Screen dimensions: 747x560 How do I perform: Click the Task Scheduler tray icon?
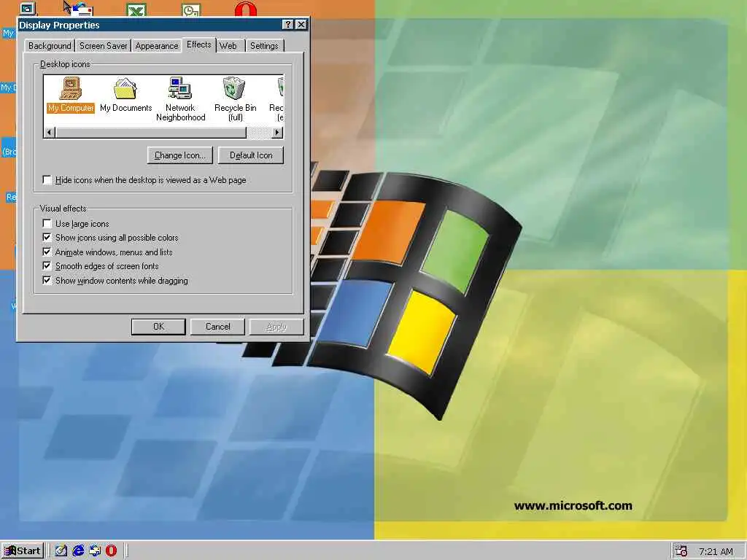click(681, 551)
